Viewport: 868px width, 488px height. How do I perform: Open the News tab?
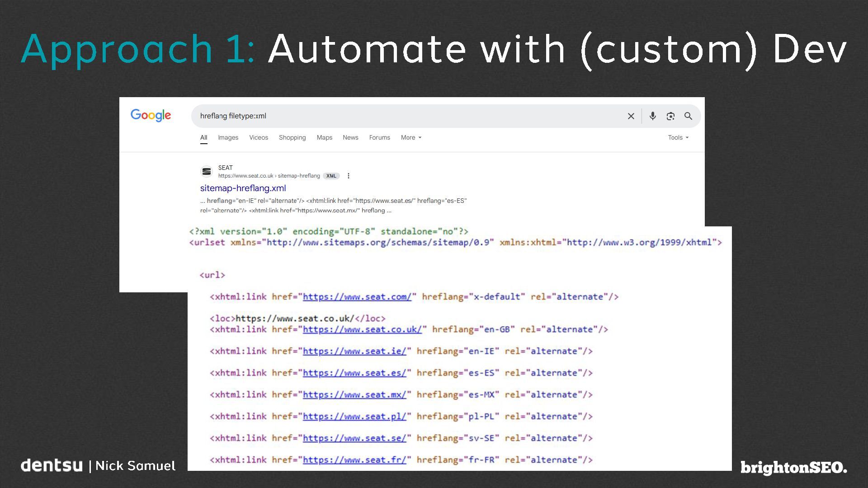click(350, 137)
